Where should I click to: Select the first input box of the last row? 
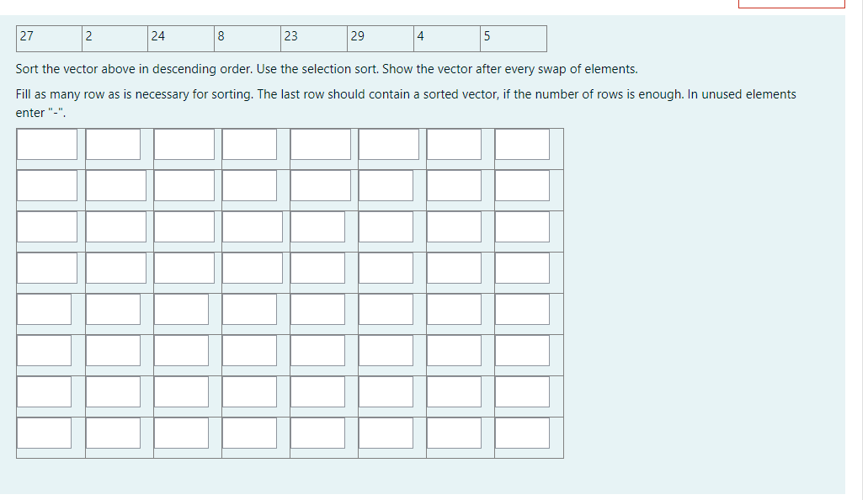point(46,434)
